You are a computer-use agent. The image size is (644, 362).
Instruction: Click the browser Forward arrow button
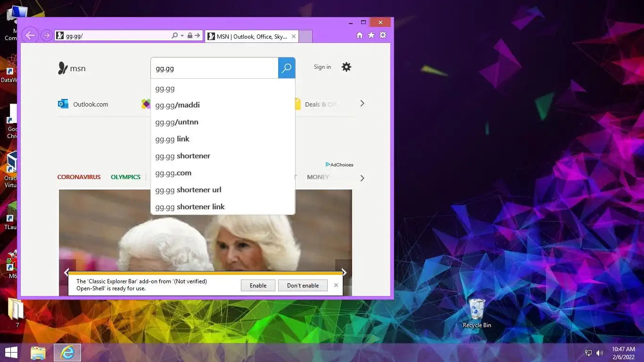pos(46,35)
